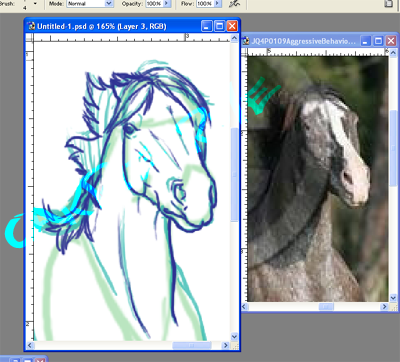Click scroll-up arrow in Untitled-1.psd window

tap(234, 38)
